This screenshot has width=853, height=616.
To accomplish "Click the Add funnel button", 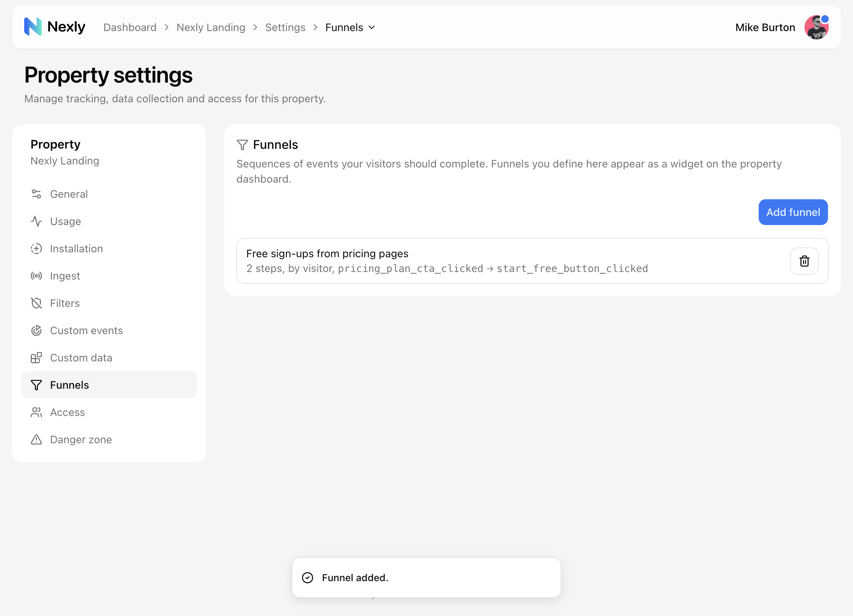I will click(x=793, y=212).
